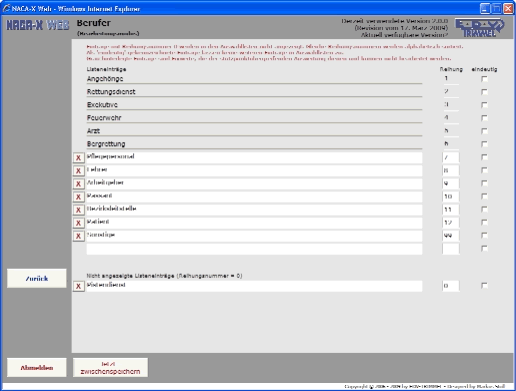Minimize the Internet Explorer window
The height and width of the screenshot is (391, 516).
click(485, 8)
